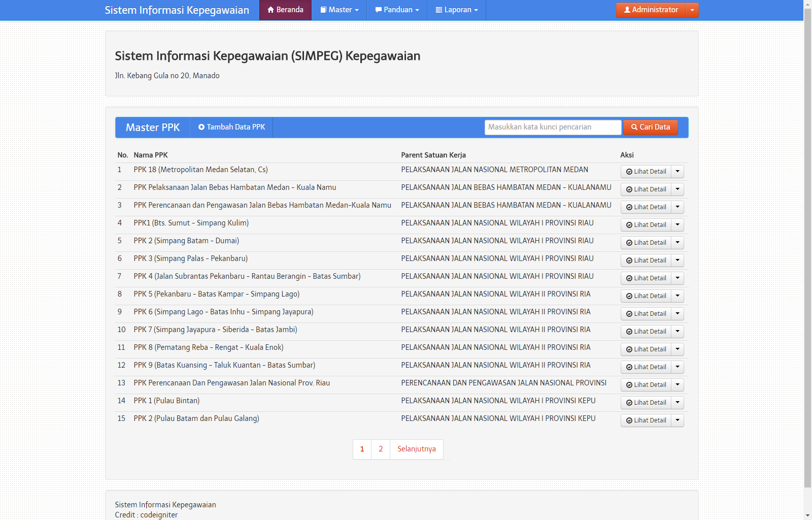The height and width of the screenshot is (520, 812).
Task: View detail for PPK 18 Metropolitan Medan
Action: coord(646,172)
